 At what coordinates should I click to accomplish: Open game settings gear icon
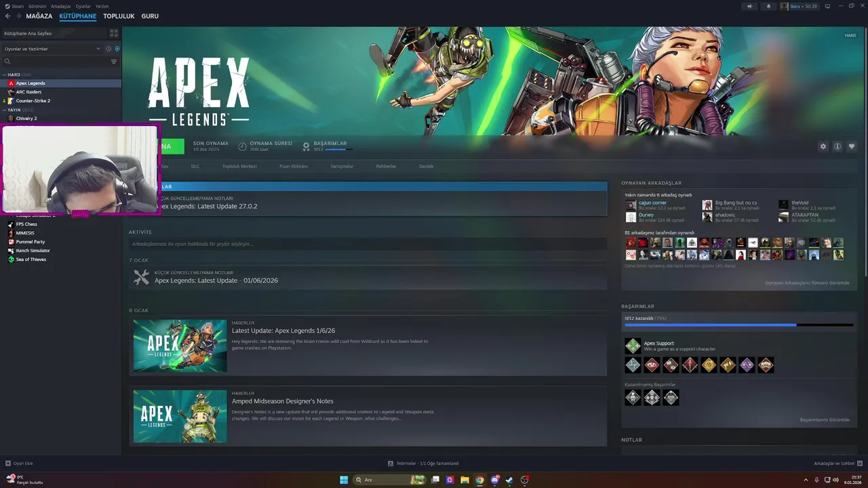[x=823, y=146]
